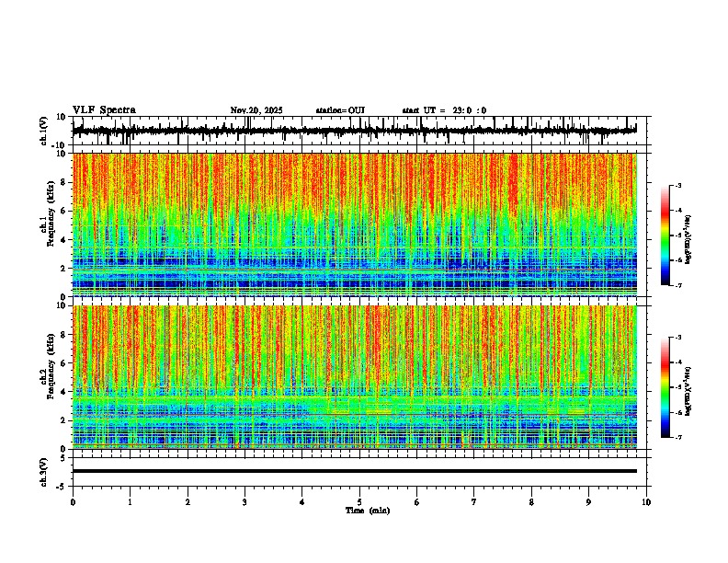Click the time axis tick label '1'
The image size is (728, 563).
tap(130, 502)
